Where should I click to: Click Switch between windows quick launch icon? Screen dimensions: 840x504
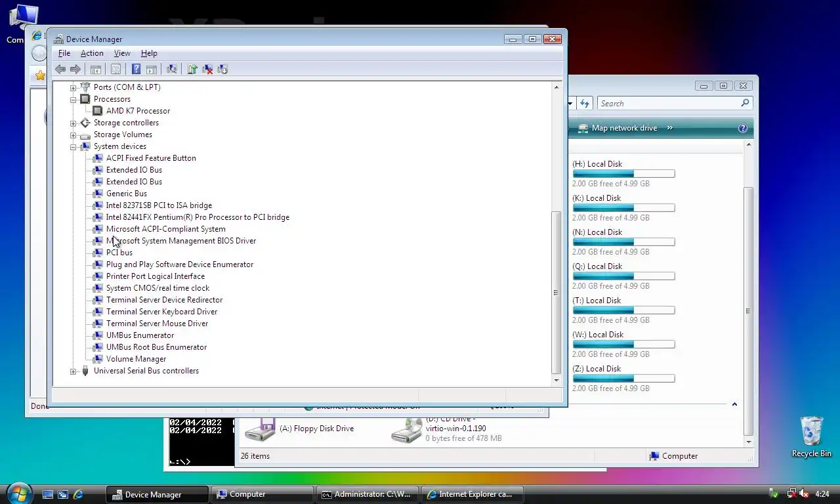coord(63,494)
